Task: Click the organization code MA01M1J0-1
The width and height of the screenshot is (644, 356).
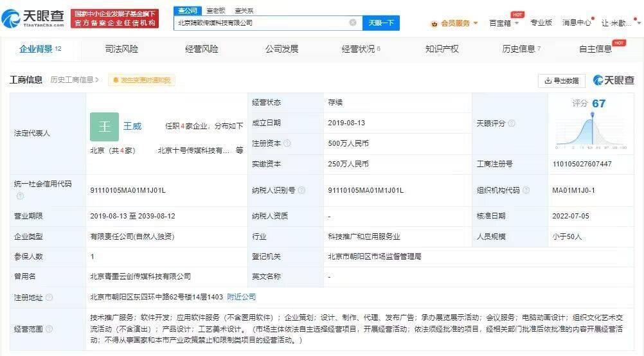Action: pyautogui.click(x=573, y=190)
